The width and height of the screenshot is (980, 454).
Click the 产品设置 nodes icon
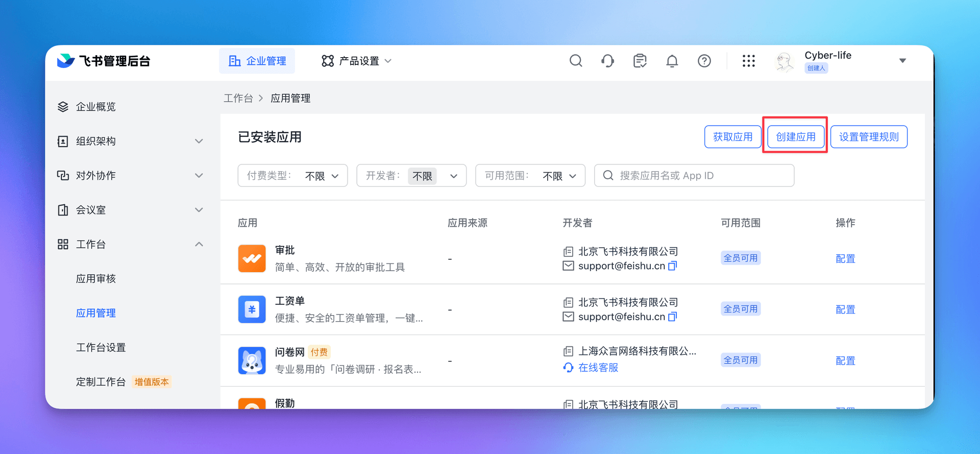[328, 61]
